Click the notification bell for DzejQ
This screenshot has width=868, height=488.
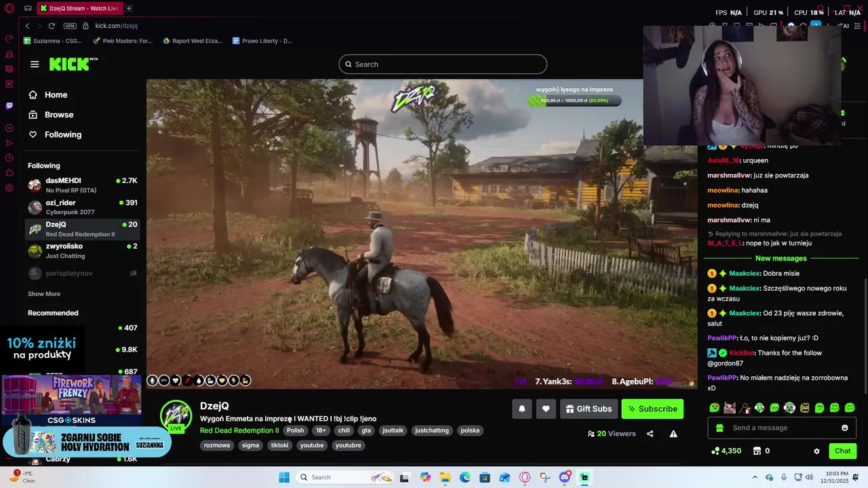(x=522, y=409)
